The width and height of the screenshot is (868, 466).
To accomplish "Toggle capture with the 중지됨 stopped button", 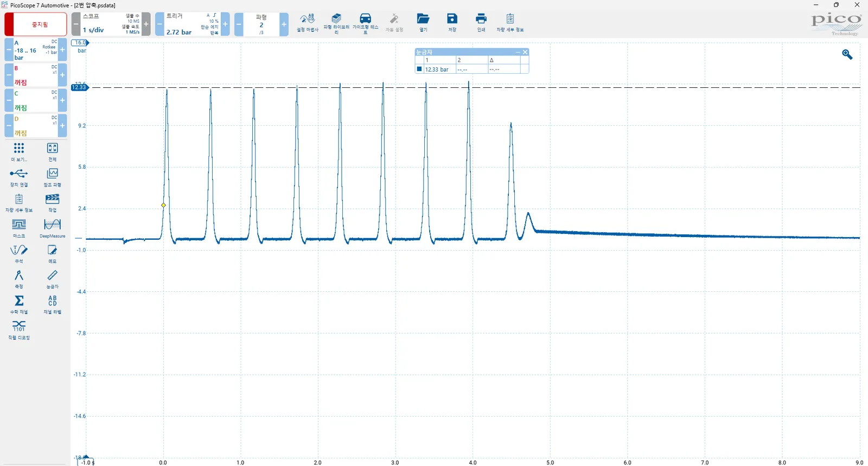I will coord(36,24).
